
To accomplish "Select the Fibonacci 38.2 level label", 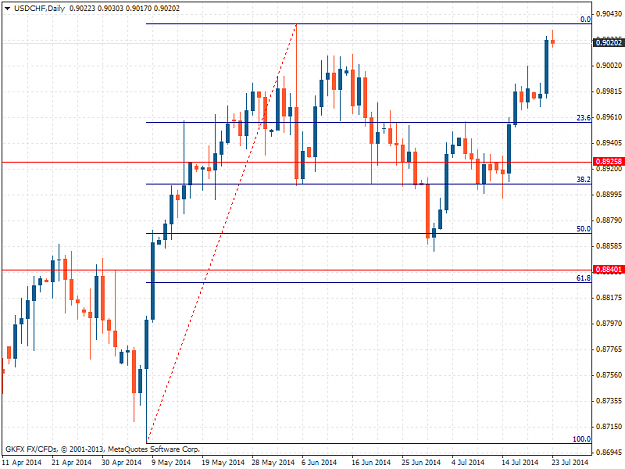I will [x=584, y=179].
